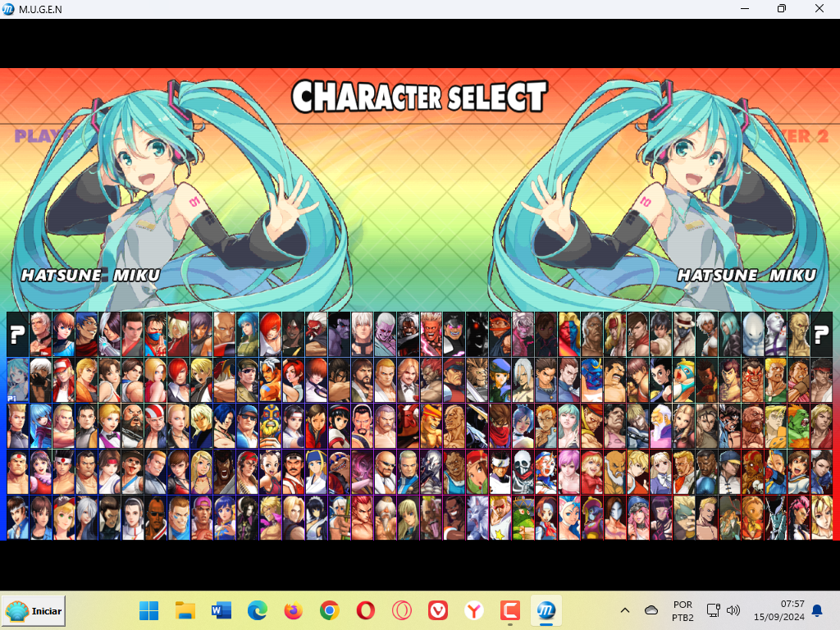The width and height of the screenshot is (840, 630).
Task: Pick the right random-select question mark tile
Action: click(x=821, y=335)
